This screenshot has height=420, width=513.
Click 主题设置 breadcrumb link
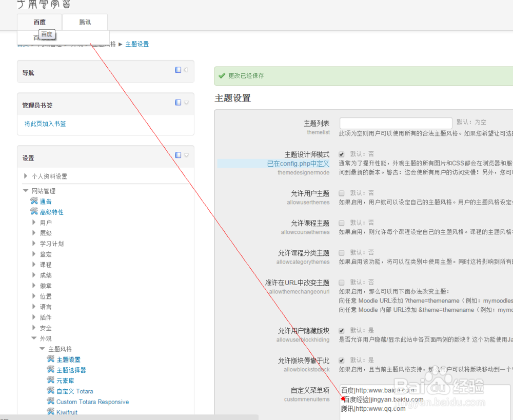coord(137,44)
